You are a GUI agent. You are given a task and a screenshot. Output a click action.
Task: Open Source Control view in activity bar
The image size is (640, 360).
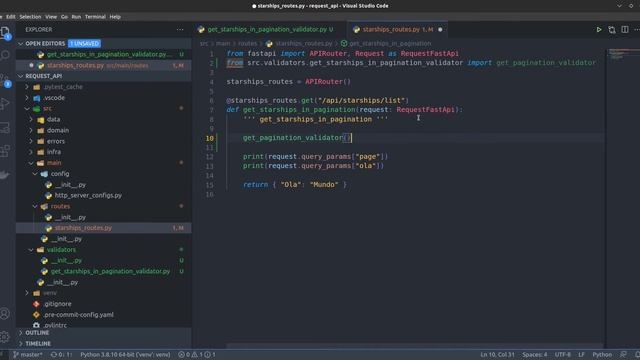(x=5, y=79)
